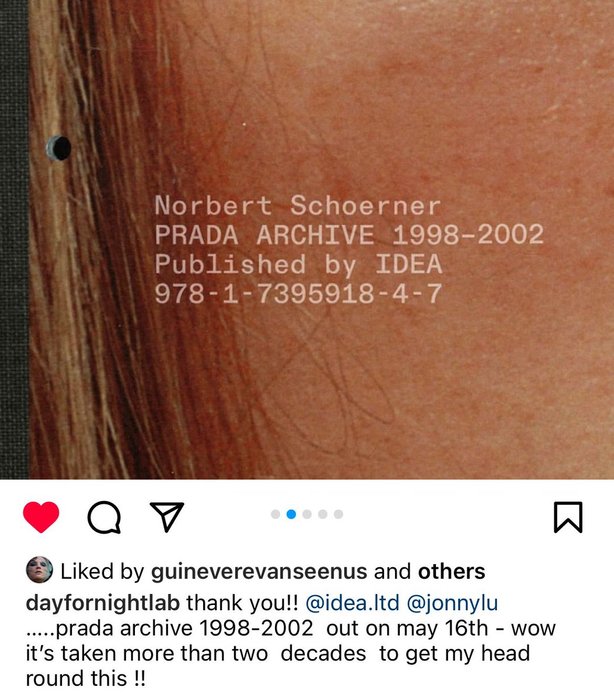Jump to the third carousel dot
The width and height of the screenshot is (614, 700).
tap(307, 514)
